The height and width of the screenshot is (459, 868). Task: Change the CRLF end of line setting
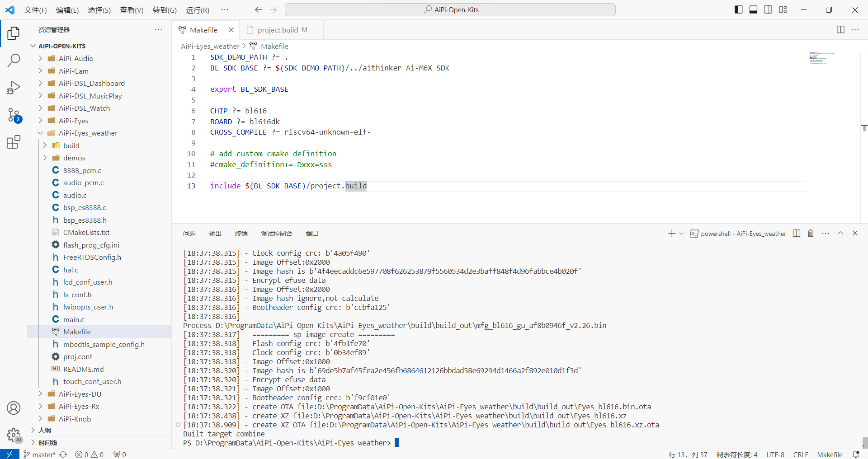tap(800, 454)
